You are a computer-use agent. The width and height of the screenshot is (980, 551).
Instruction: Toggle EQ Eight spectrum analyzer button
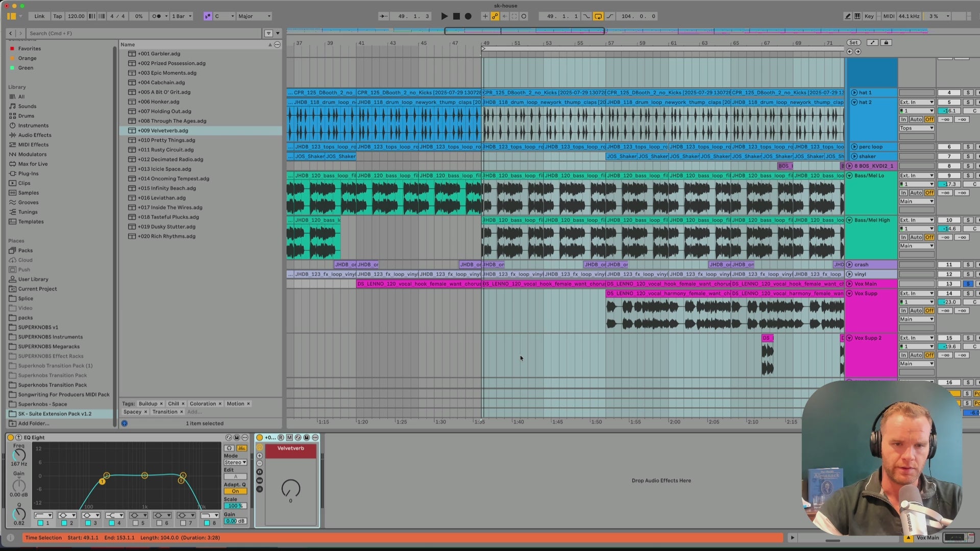tap(241, 448)
